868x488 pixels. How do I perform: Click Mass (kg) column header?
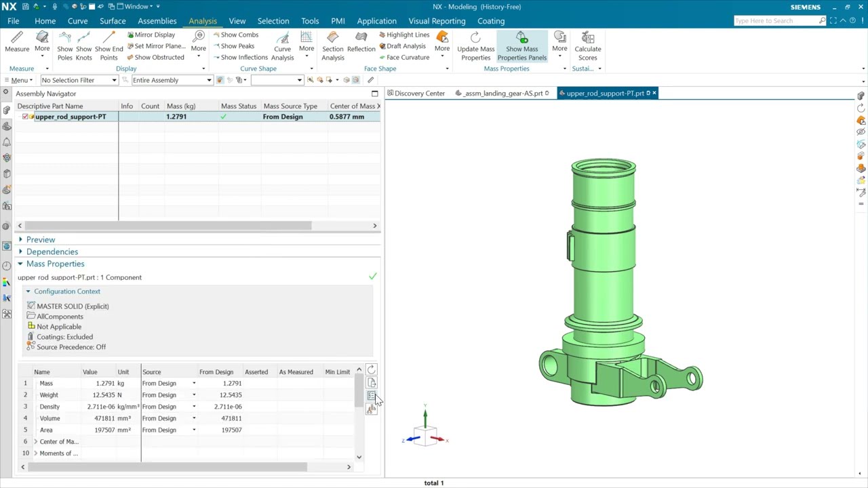181,106
